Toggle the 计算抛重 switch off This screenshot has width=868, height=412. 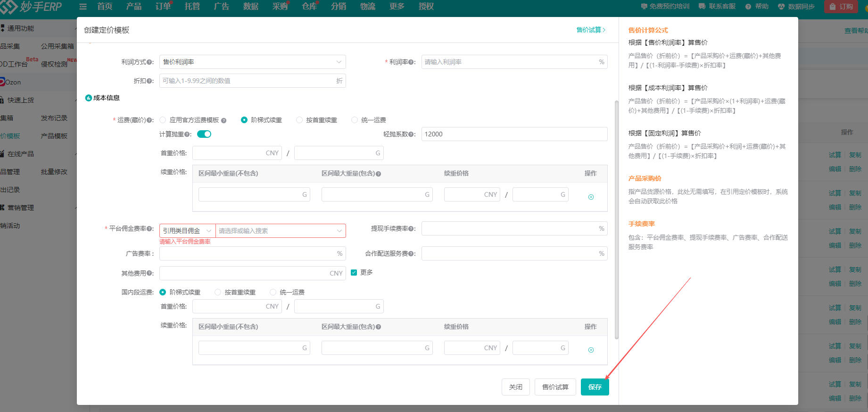(x=204, y=134)
